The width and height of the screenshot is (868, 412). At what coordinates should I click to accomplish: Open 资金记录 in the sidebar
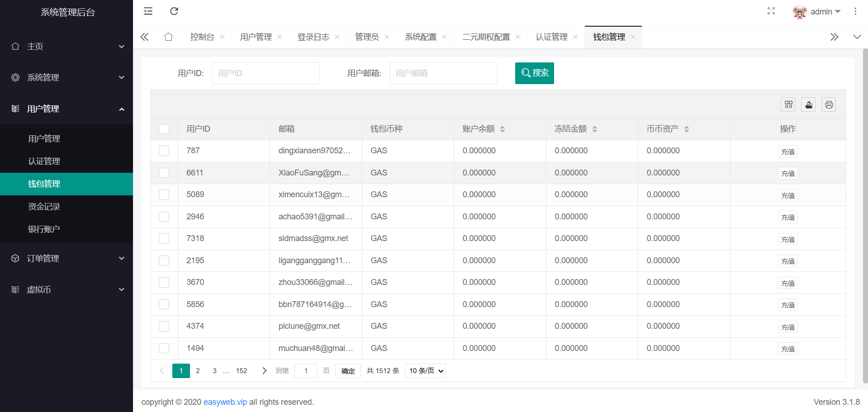(44, 207)
